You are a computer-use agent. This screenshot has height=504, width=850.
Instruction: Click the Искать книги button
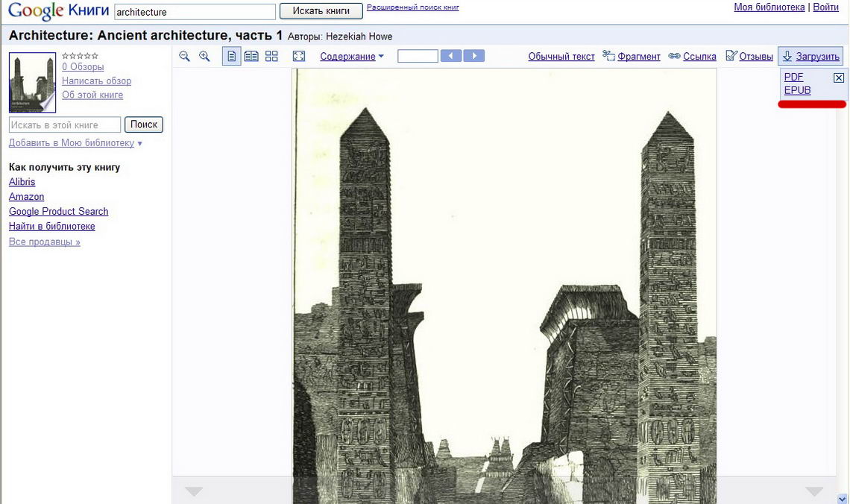point(321,11)
